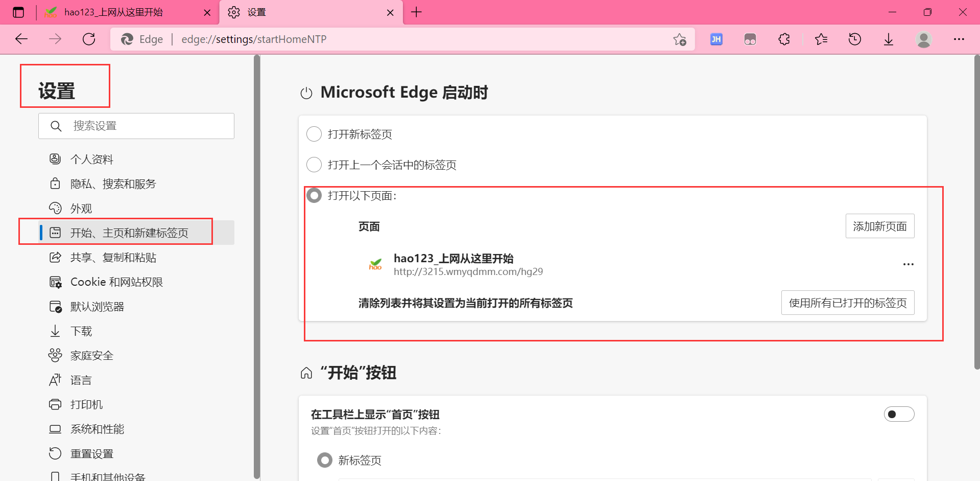
Task: Refresh the settings page
Action: (89, 39)
